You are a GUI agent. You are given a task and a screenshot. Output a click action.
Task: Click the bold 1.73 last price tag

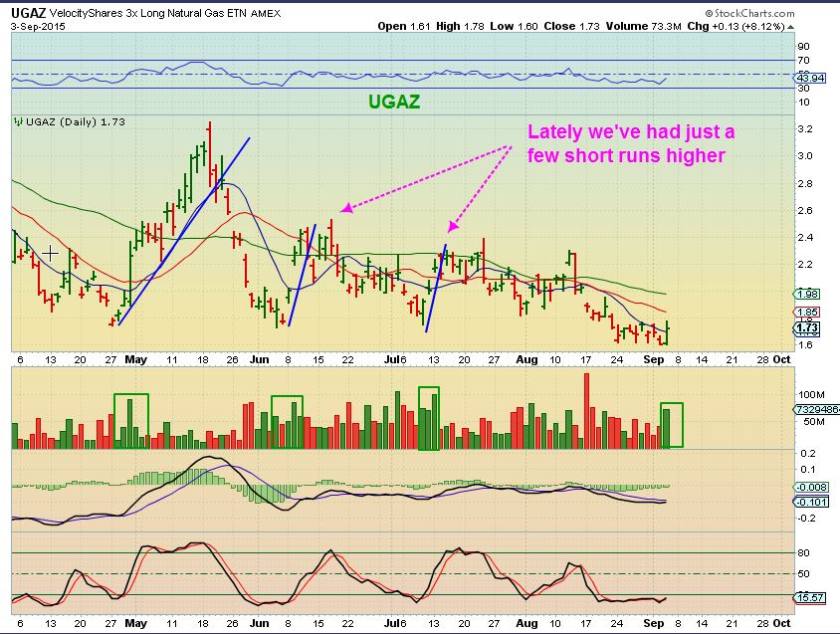click(x=807, y=328)
